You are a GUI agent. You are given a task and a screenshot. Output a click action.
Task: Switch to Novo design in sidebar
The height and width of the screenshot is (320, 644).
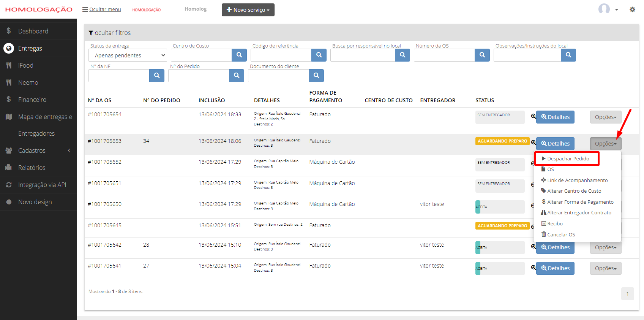click(38, 202)
